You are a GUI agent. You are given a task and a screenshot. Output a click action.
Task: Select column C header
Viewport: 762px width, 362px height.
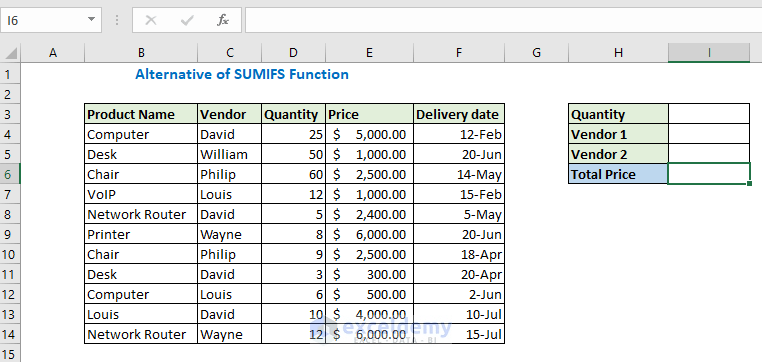pyautogui.click(x=229, y=52)
